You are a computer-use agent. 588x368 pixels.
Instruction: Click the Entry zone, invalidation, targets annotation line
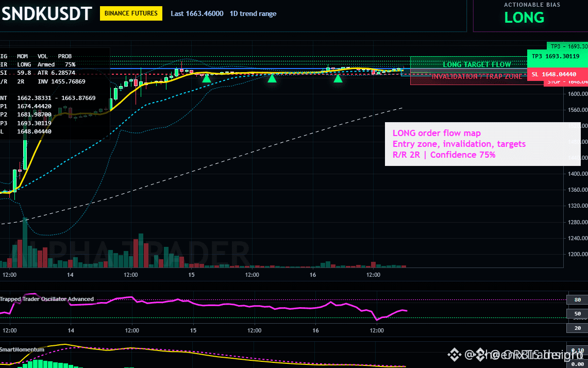[459, 144]
